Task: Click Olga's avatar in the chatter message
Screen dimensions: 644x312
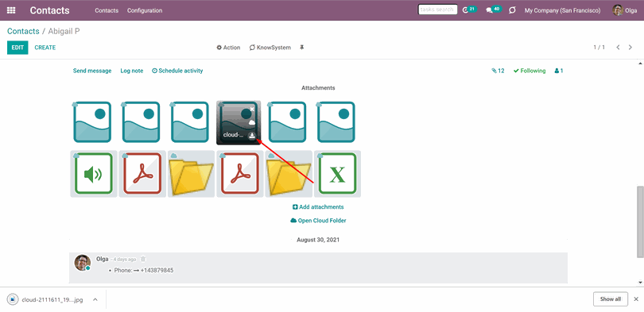Action: click(x=83, y=263)
